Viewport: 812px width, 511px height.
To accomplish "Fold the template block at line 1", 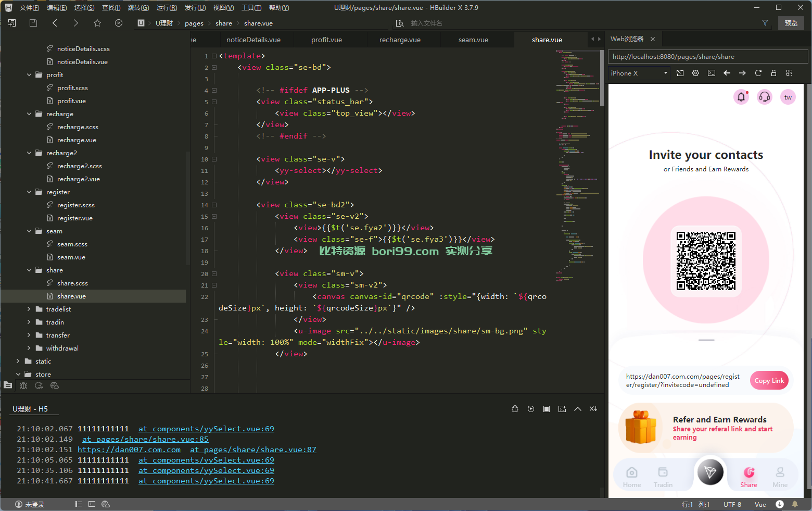I will [x=214, y=56].
